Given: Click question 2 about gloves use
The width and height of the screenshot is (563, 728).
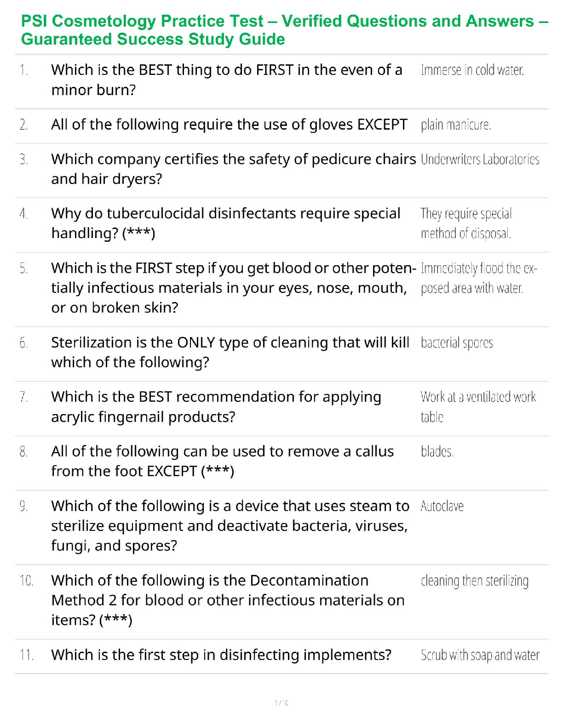Looking at the screenshot, I should click(x=229, y=125).
